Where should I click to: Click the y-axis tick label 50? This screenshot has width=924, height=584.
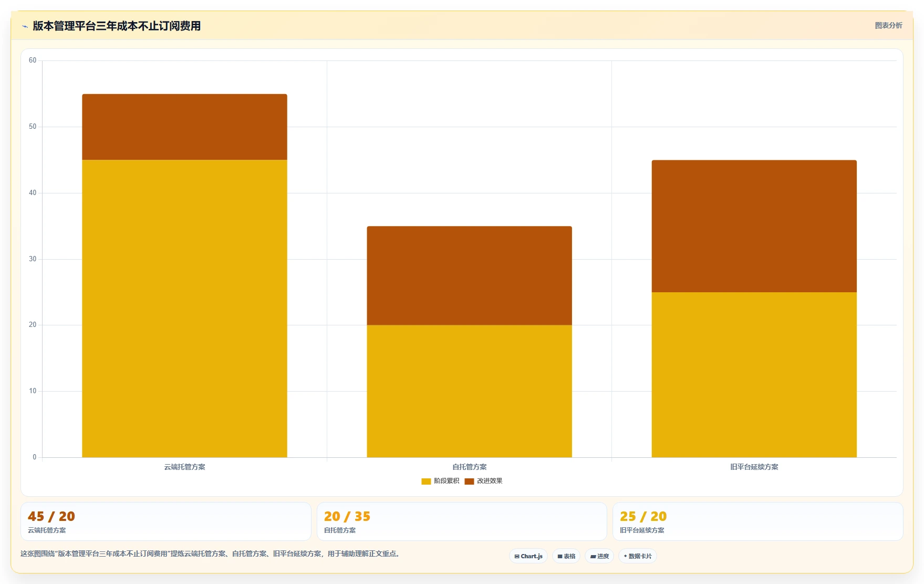(33, 127)
